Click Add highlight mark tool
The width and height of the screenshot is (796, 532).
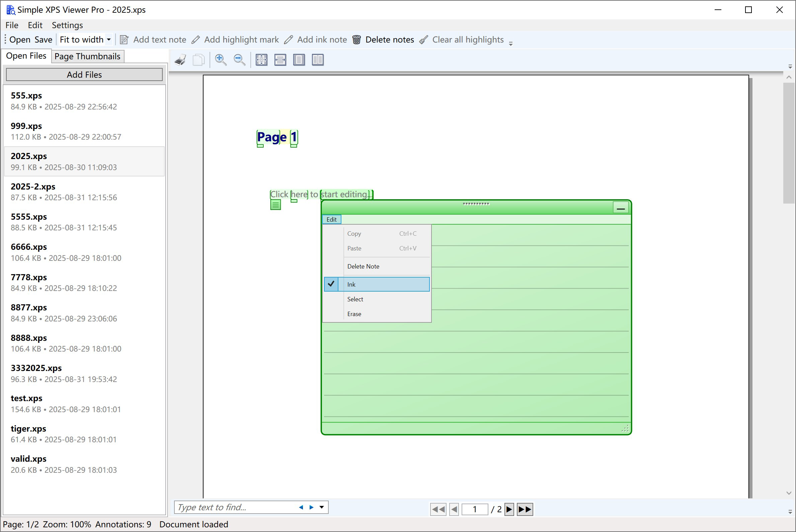click(x=235, y=40)
